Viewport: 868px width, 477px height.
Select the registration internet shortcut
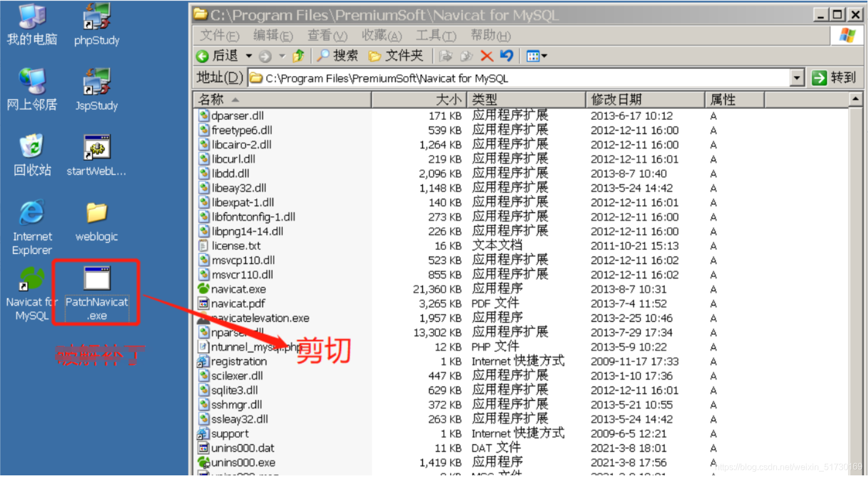pos(233,361)
